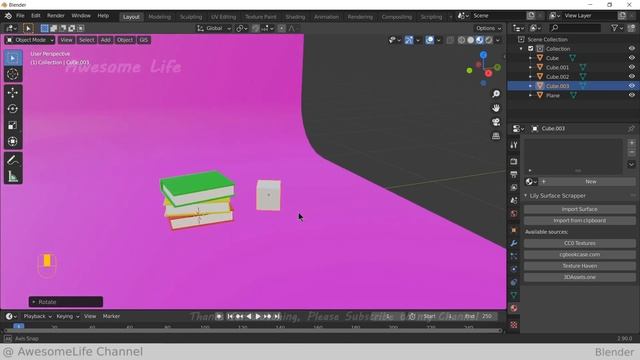Expand Cube.002 in the outliner tree

pos(530,77)
